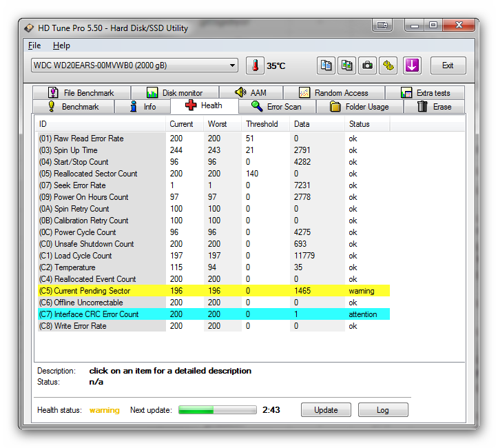
Task: Click the Log button
Action: [x=383, y=410]
